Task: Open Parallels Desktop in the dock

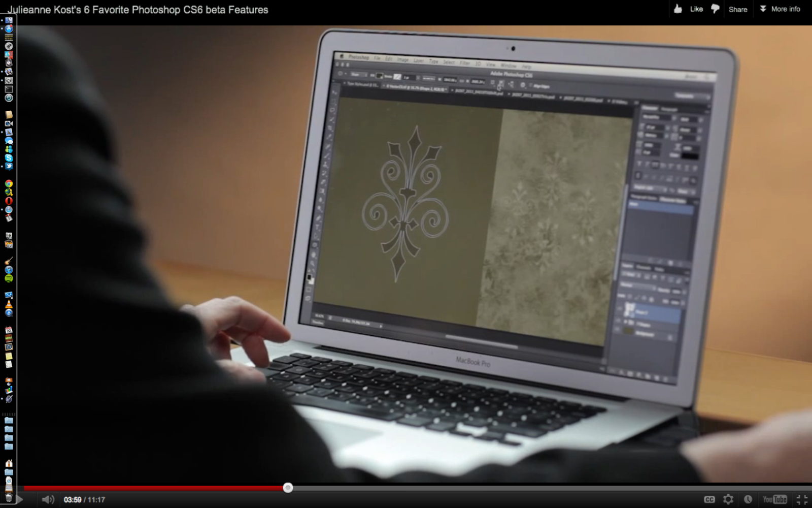Action: pos(9,55)
